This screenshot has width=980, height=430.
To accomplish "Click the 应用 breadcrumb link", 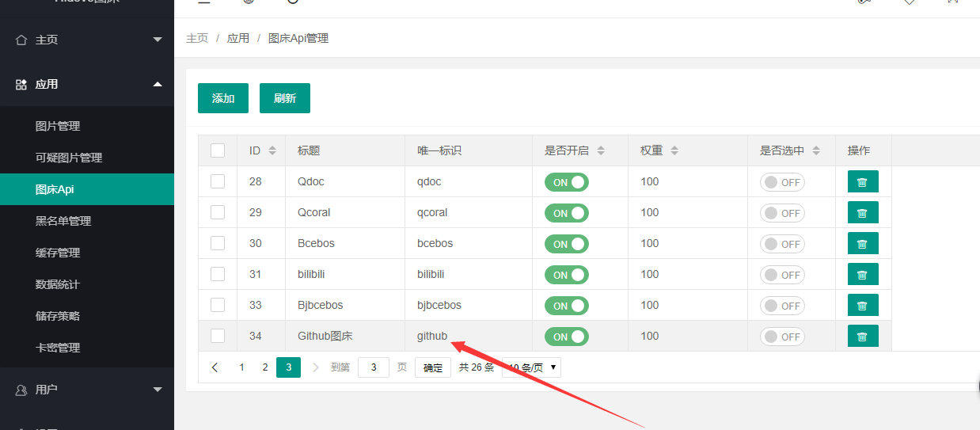I will [x=238, y=38].
